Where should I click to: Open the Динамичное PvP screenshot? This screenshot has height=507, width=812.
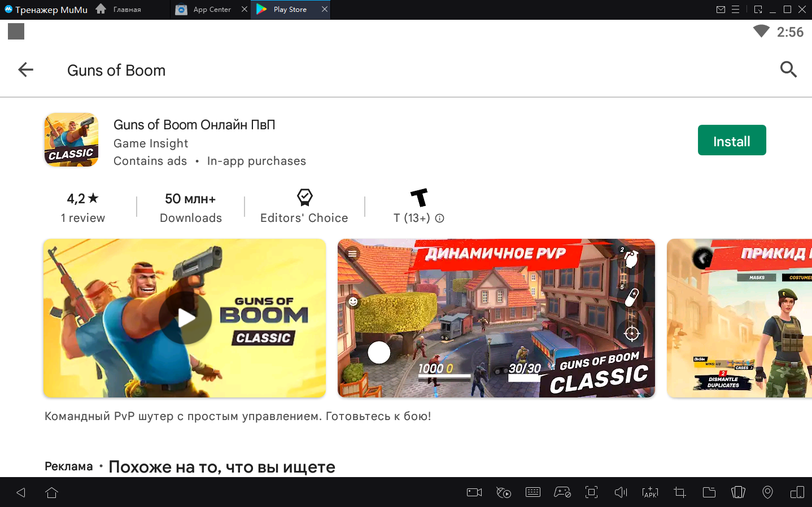[496, 318]
